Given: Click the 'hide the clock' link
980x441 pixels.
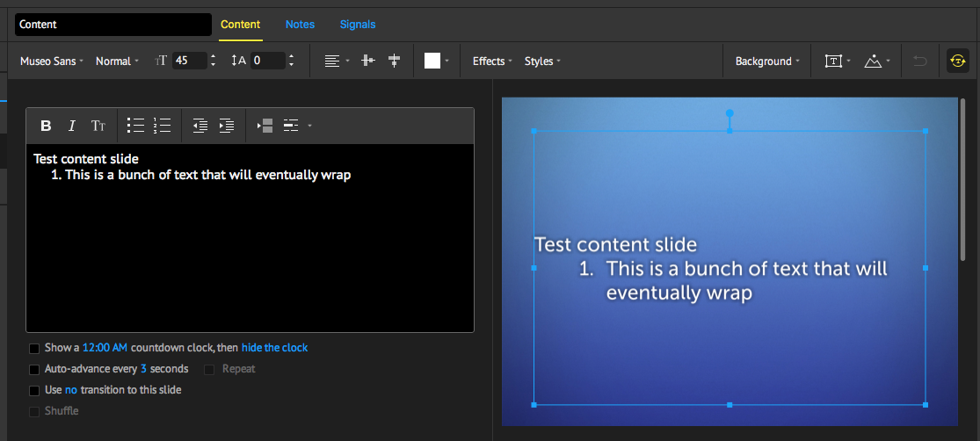Looking at the screenshot, I should (x=274, y=348).
